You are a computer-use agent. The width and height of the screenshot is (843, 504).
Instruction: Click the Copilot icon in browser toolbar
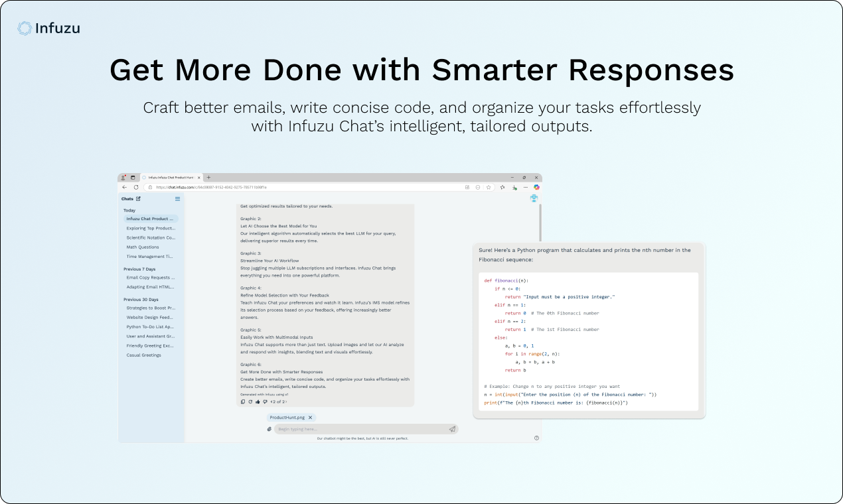pos(536,187)
